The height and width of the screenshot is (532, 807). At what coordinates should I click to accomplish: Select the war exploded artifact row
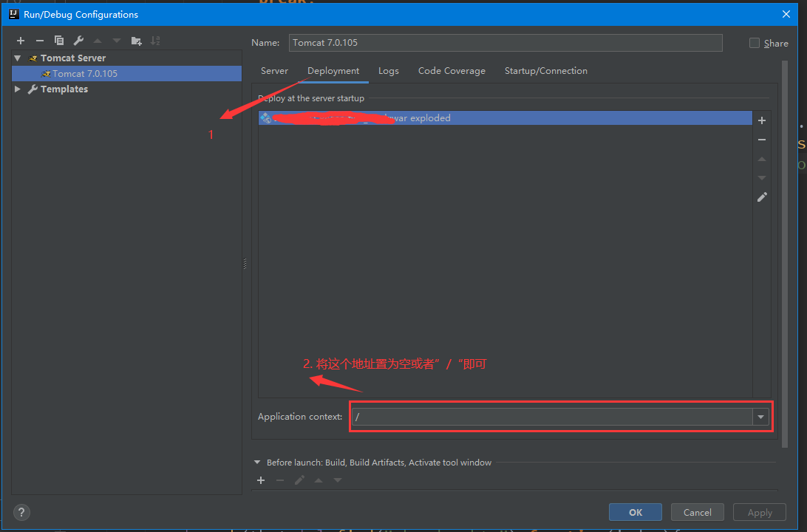click(505, 117)
